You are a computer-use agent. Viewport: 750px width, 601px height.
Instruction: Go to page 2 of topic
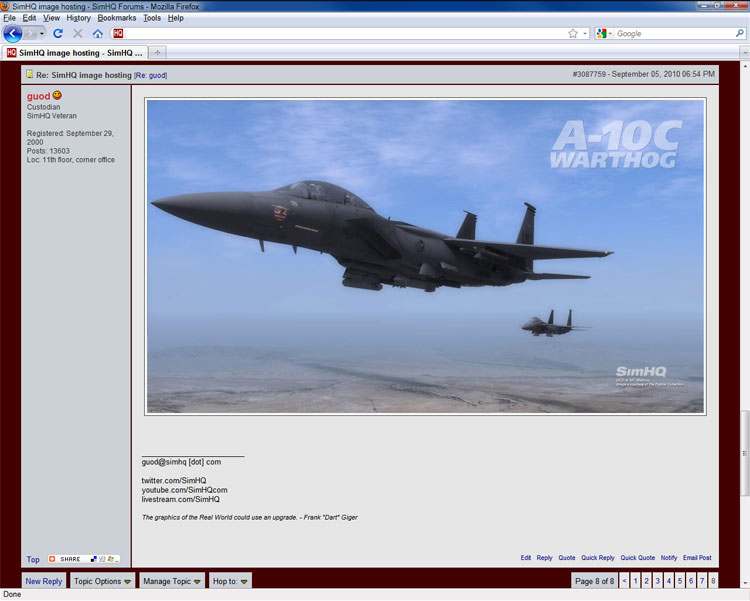tap(646, 581)
